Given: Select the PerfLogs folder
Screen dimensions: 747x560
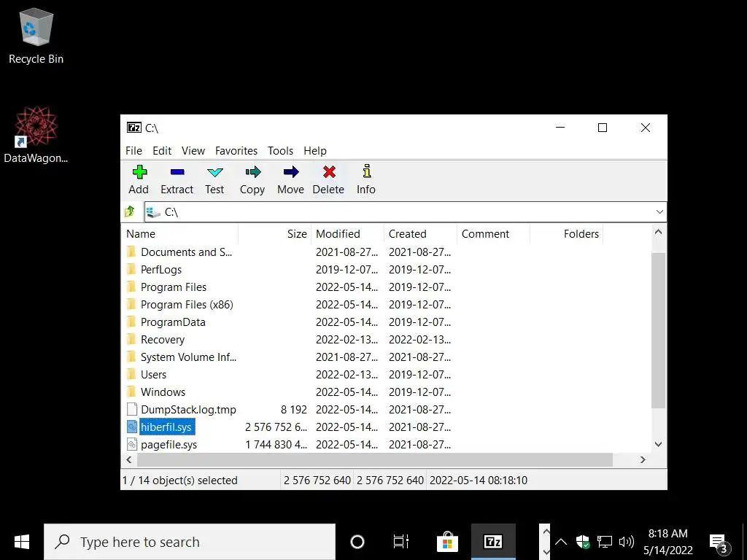Looking at the screenshot, I should (155, 270).
